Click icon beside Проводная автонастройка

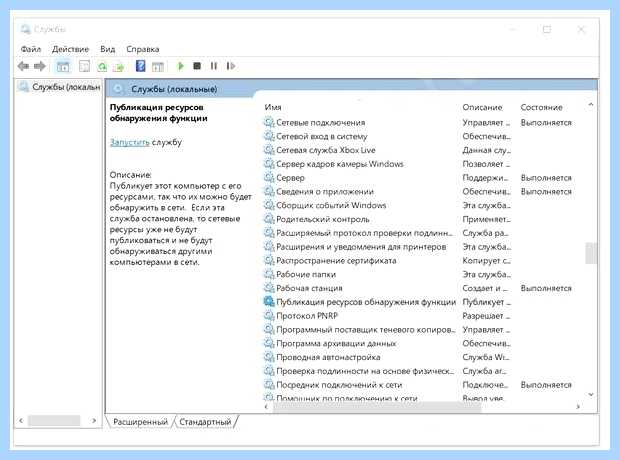click(269, 357)
